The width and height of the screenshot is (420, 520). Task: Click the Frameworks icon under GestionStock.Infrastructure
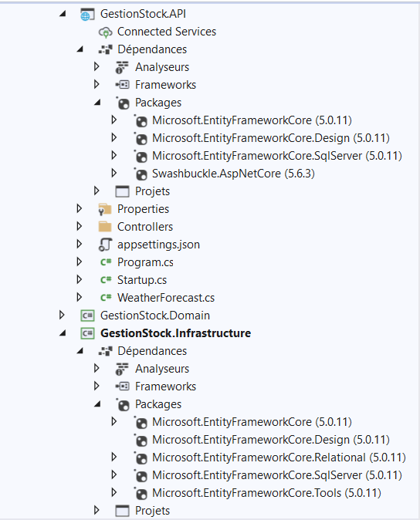[122, 387]
